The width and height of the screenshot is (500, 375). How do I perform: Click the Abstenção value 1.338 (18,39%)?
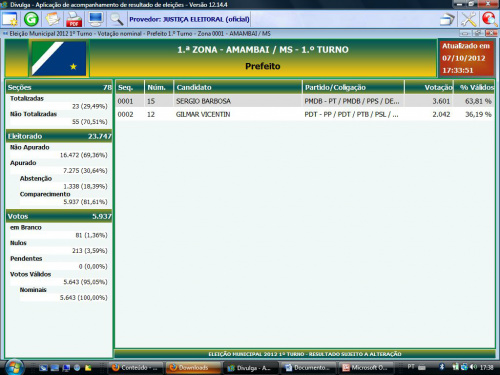pos(85,186)
